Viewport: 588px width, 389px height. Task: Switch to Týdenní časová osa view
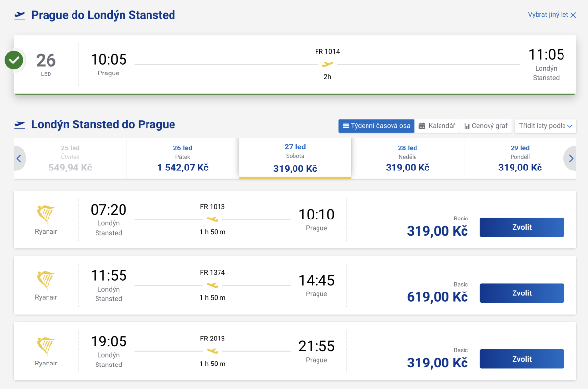pyautogui.click(x=376, y=126)
